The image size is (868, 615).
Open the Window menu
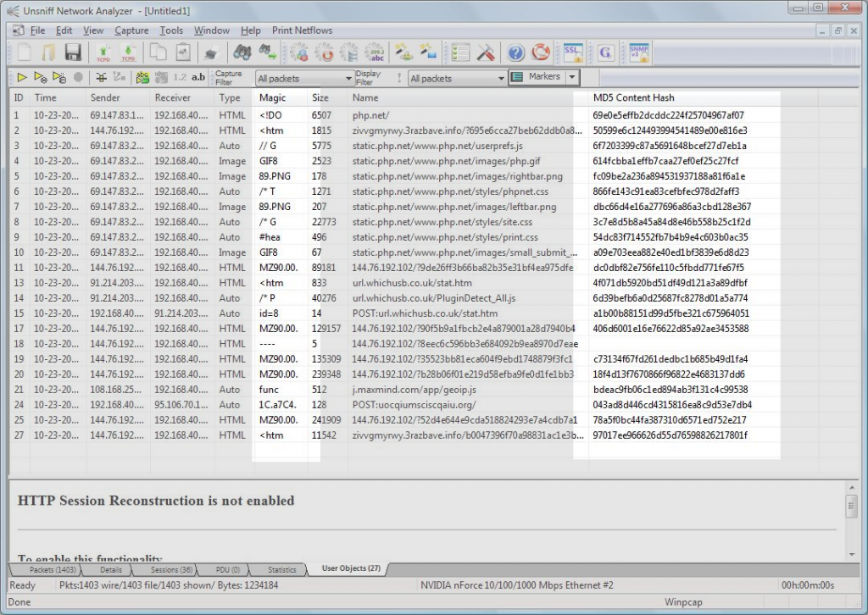click(x=211, y=30)
